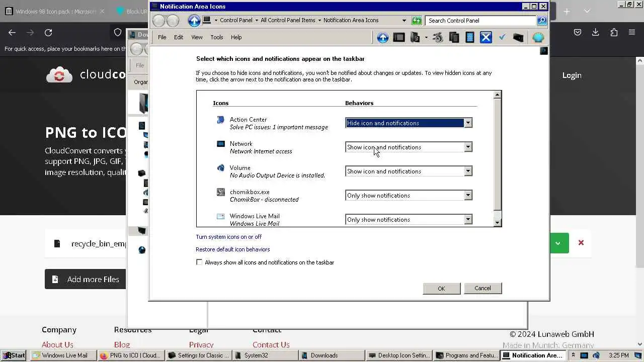644x362 pixels.
Task: Click the green refresh icon in address bar
Action: [417, 21]
